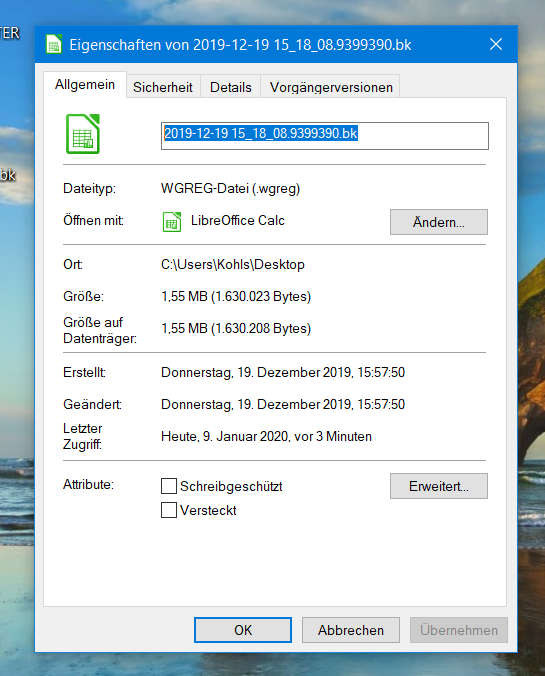Image resolution: width=545 pixels, height=676 pixels.
Task: Open the Details tab
Action: tap(231, 87)
